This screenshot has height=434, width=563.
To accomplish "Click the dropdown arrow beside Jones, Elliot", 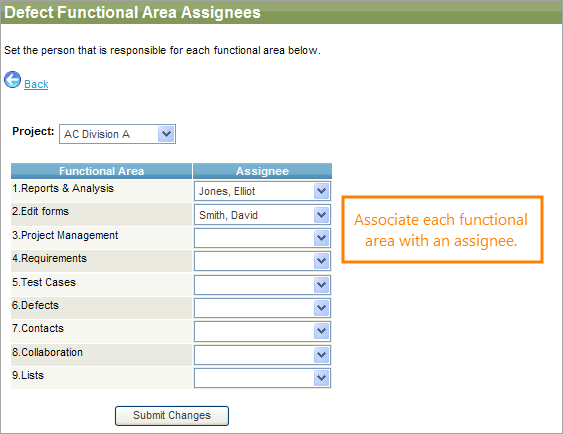I will pyautogui.click(x=321, y=191).
